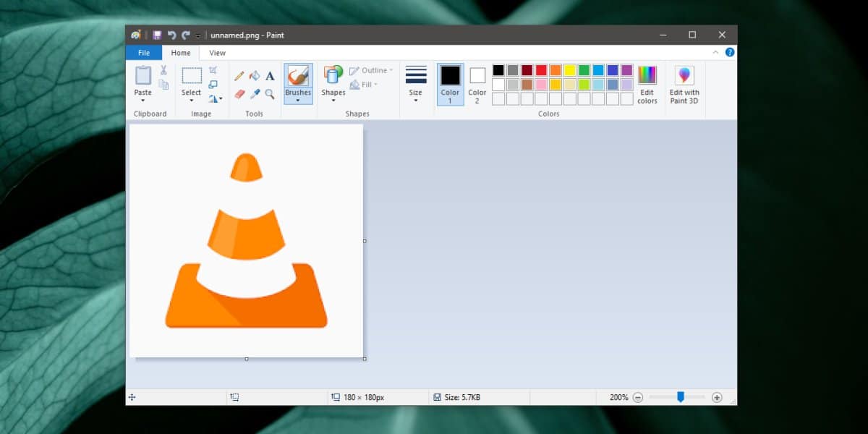The image size is (868, 434).
Task: Click the zoom slider handle
Action: click(x=681, y=397)
